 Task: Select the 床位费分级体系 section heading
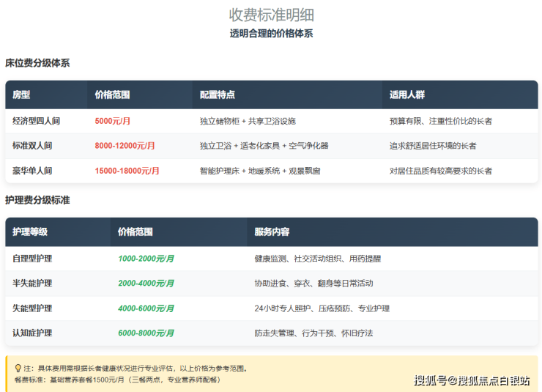(37, 63)
